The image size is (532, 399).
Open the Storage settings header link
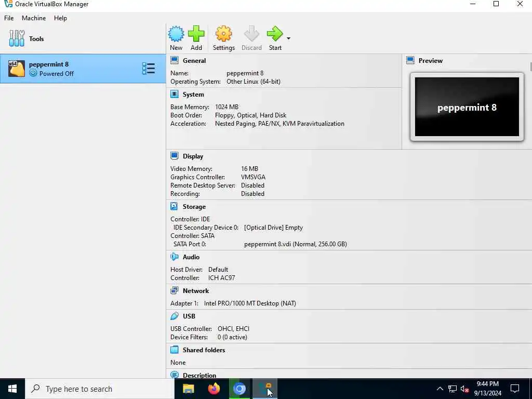point(194,207)
